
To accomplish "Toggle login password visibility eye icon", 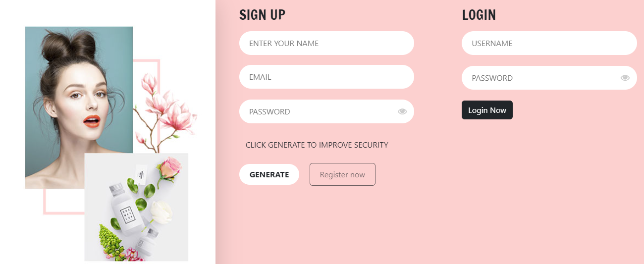I will coord(625,78).
